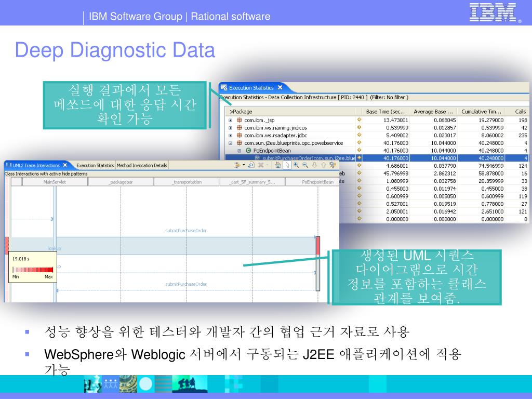Click the PoEndpointBean class icon

(x=248, y=151)
